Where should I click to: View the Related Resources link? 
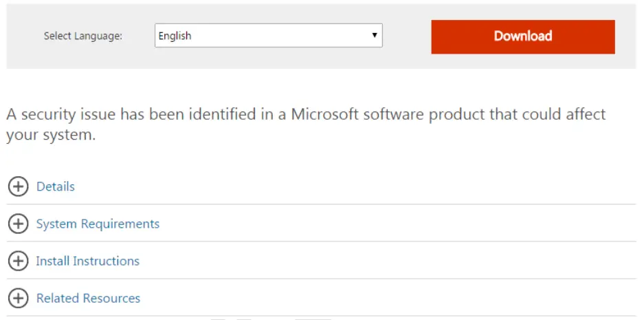click(88, 298)
